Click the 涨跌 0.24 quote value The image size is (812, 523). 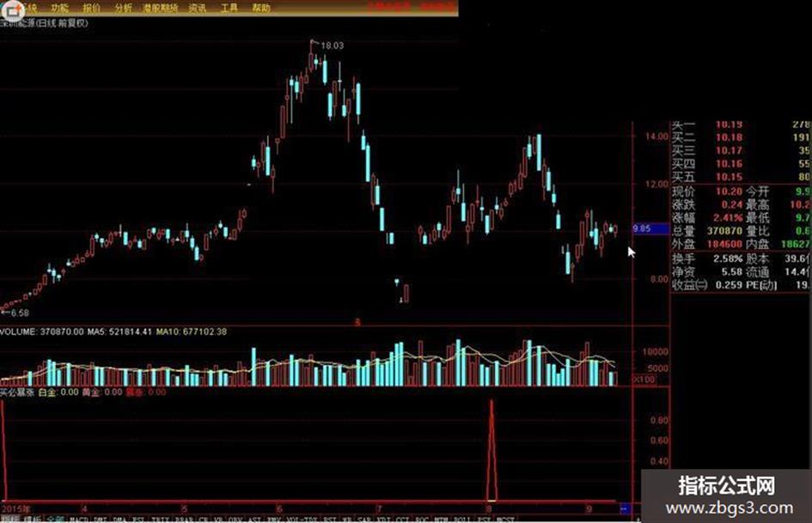pos(732,204)
